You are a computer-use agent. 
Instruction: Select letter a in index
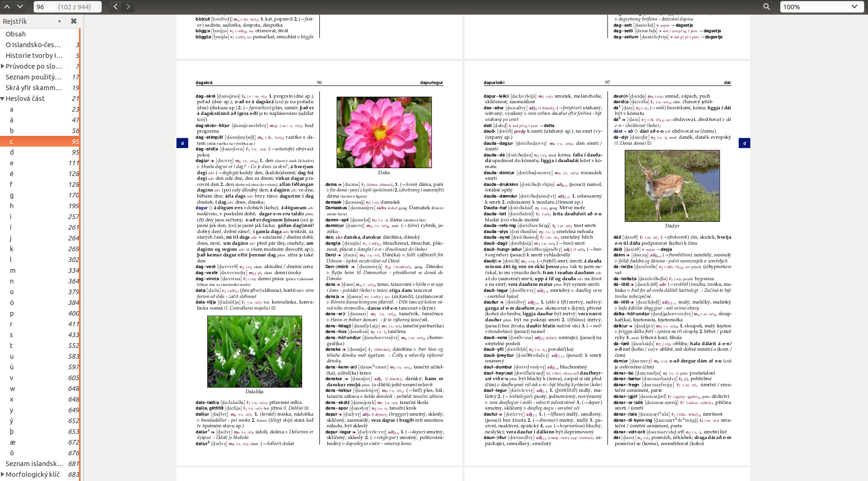pyautogui.click(x=40, y=109)
